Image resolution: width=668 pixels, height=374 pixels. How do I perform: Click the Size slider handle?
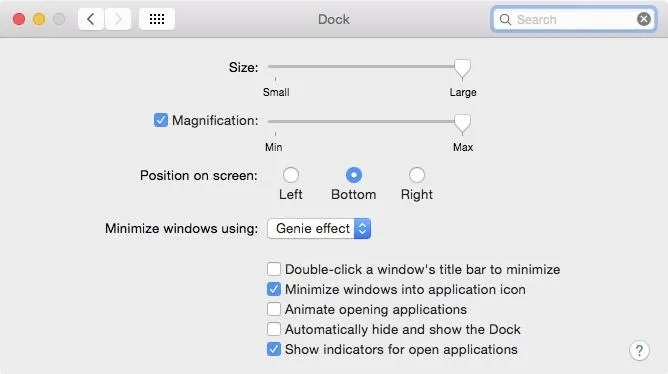(x=462, y=69)
